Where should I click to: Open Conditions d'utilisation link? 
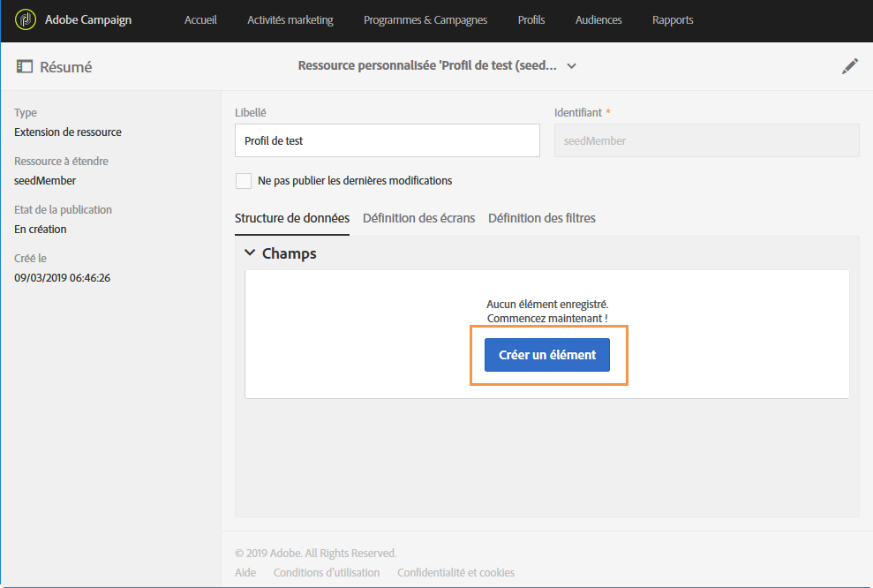tap(327, 573)
